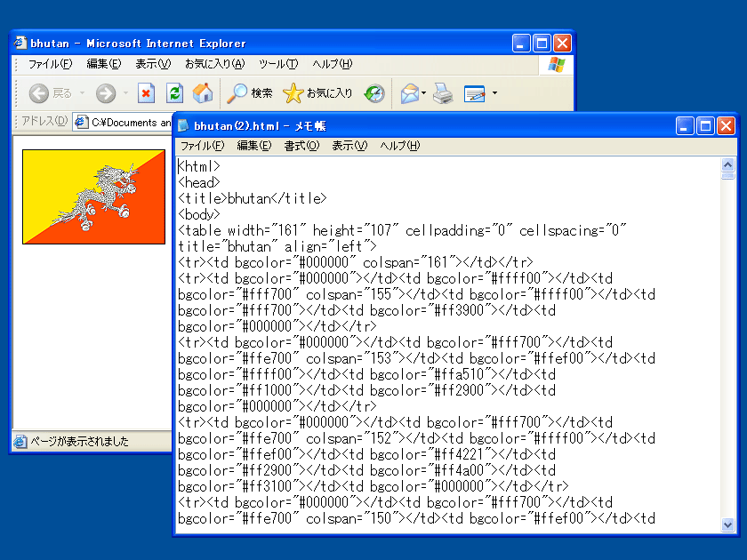This screenshot has height=560, width=747.
Task: Click the title="bhutan" align="left" line
Action: pyautogui.click(x=277, y=246)
